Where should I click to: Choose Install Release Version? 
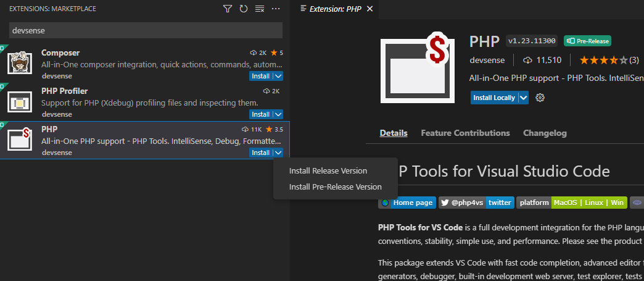tap(328, 170)
